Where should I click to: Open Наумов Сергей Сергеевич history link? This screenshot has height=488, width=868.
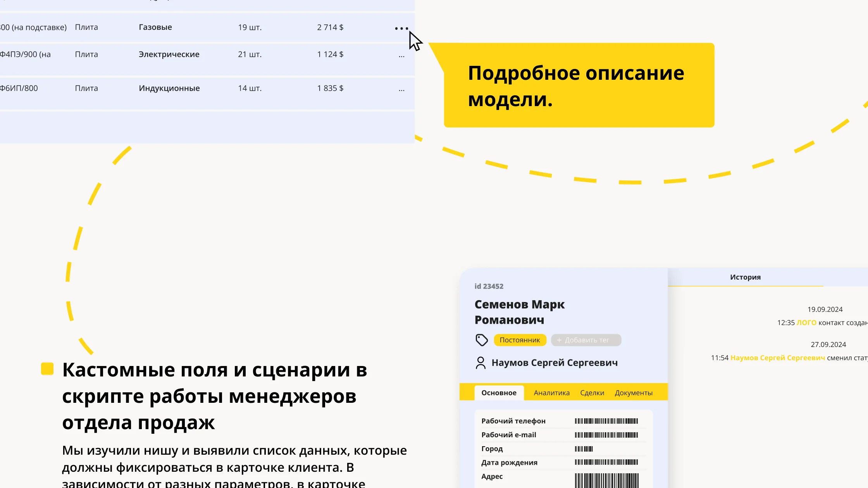point(777,358)
